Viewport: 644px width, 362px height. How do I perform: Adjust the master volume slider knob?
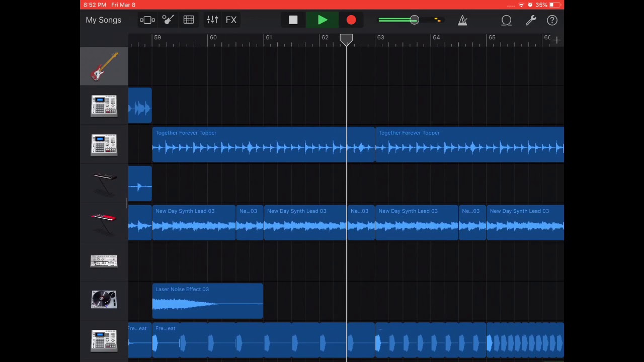[414, 20]
